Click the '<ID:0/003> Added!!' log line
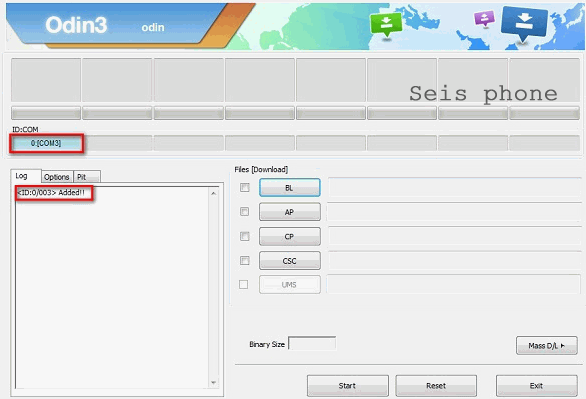The height and width of the screenshot is (399, 586). point(51,193)
